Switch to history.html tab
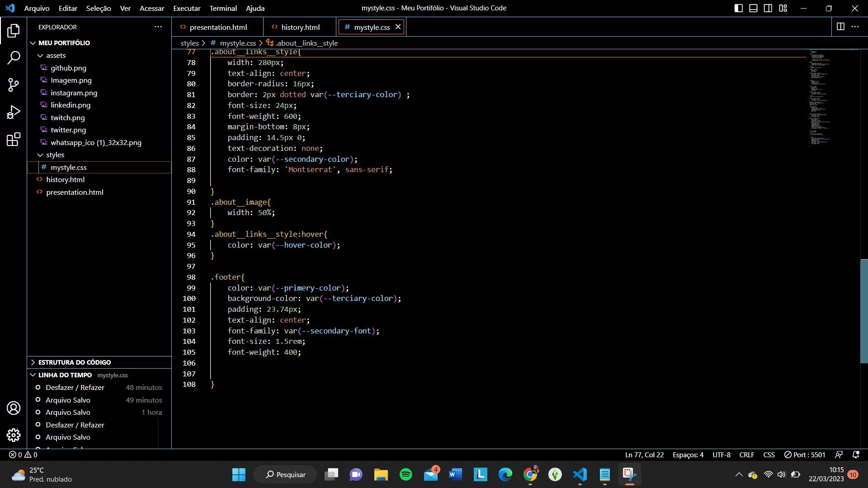Screen dimensions: 868x488 click(x=300, y=27)
